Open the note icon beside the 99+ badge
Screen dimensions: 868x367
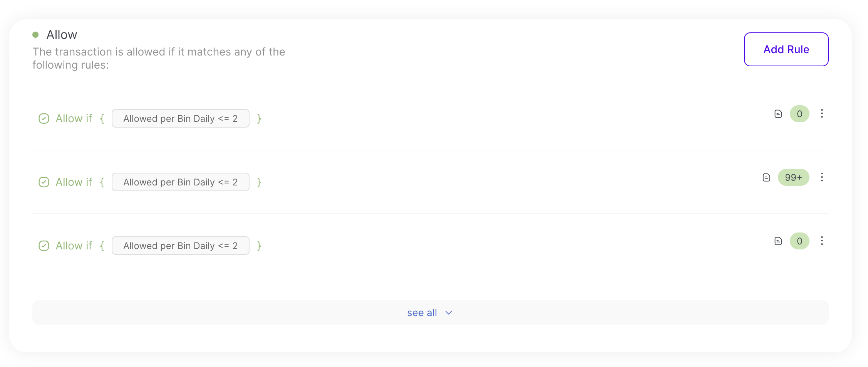[x=766, y=177]
